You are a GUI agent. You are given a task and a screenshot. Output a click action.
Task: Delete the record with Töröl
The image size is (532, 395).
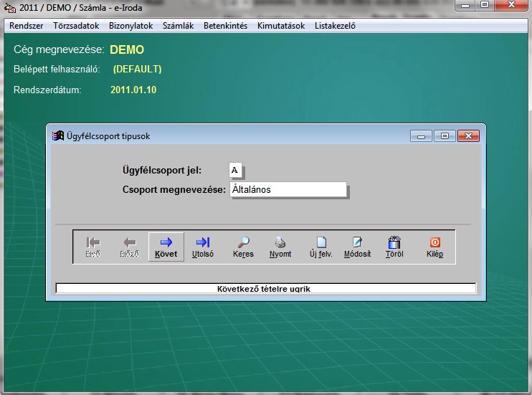pos(394,247)
